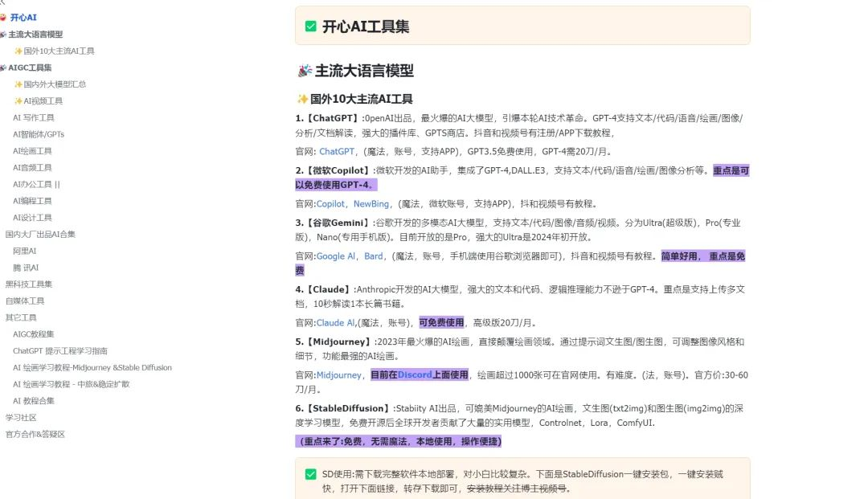
Task: Click the green check icon in the SD使用 callout
Action: tap(310, 474)
